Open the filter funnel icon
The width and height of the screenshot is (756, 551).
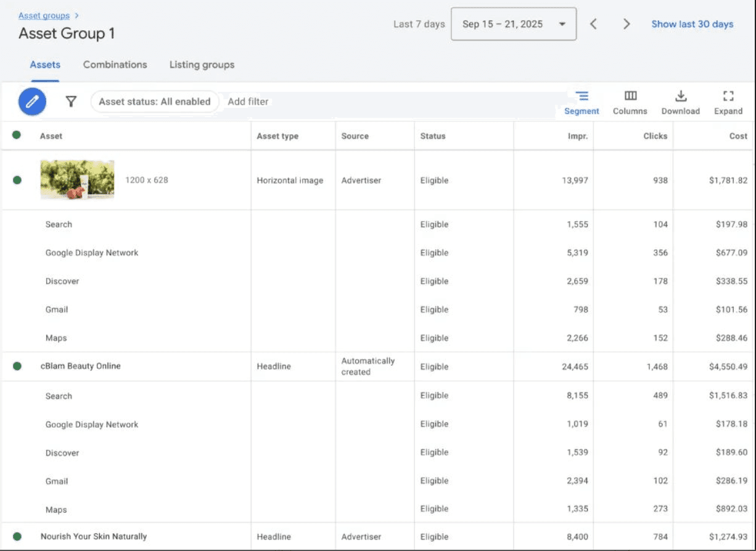[x=72, y=102]
